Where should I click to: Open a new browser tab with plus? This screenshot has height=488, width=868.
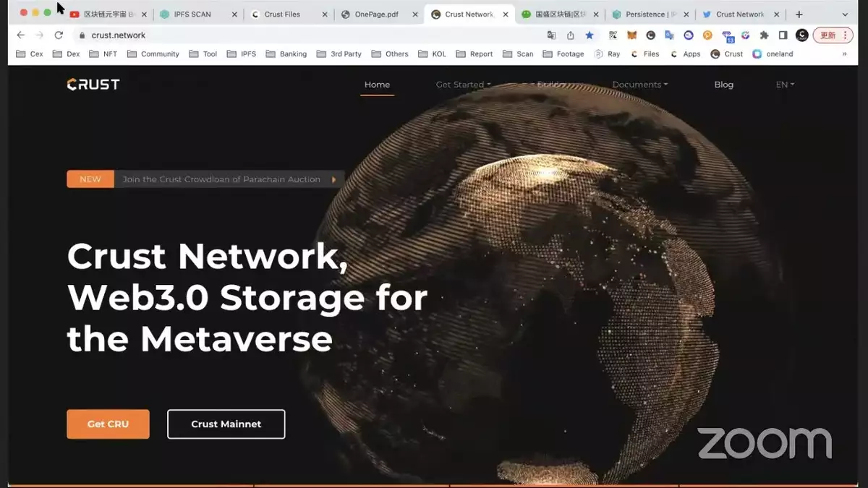click(x=799, y=14)
